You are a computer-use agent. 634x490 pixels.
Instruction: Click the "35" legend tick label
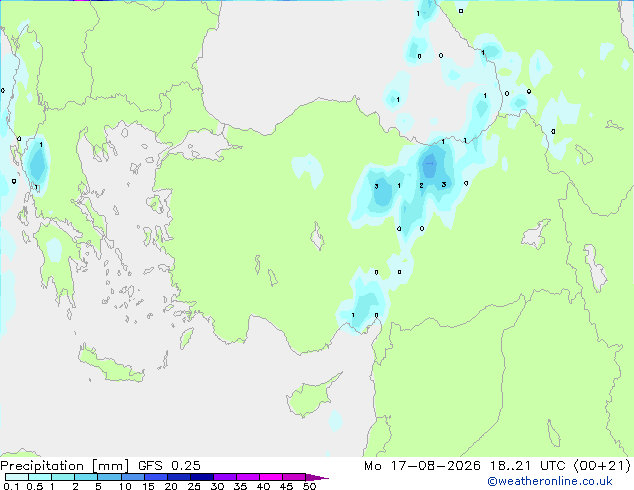[x=240, y=486]
